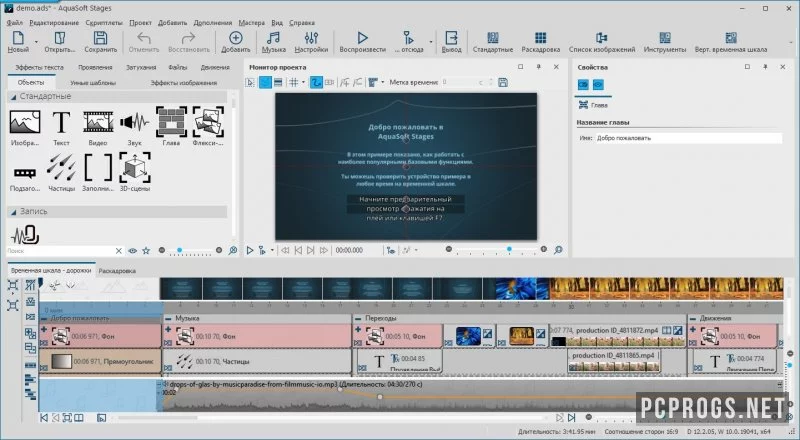The height and width of the screenshot is (440, 800).
Task: Switch to the Стандартные layout view
Action: [493, 41]
